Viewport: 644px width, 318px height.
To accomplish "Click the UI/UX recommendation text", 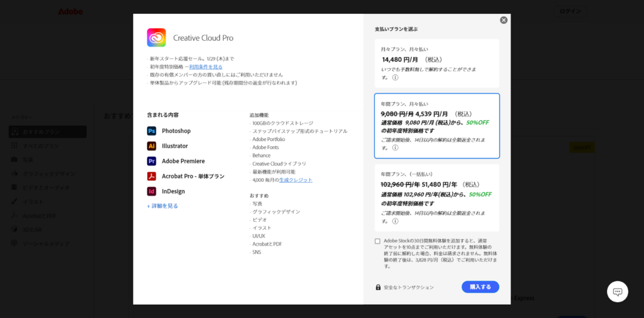I will click(258, 236).
